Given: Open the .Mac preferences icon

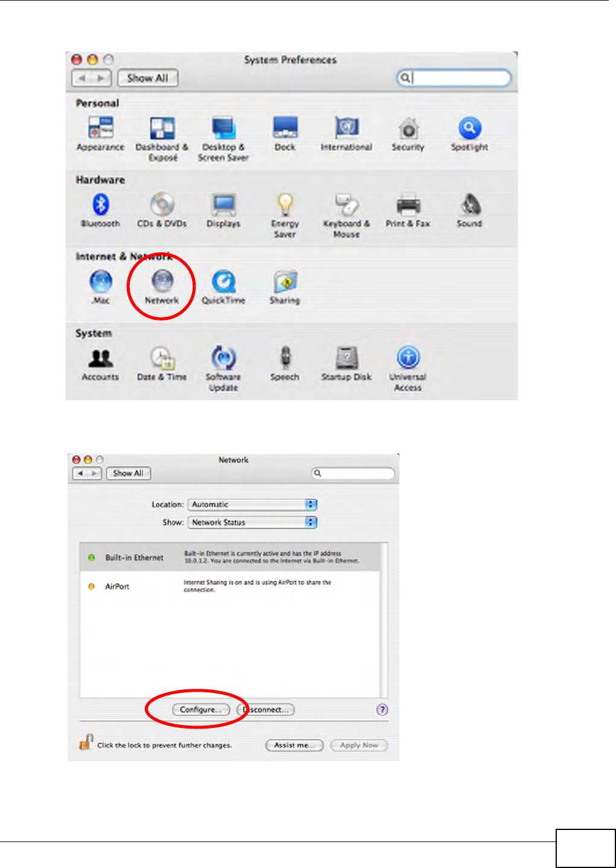Looking at the screenshot, I should point(101,281).
